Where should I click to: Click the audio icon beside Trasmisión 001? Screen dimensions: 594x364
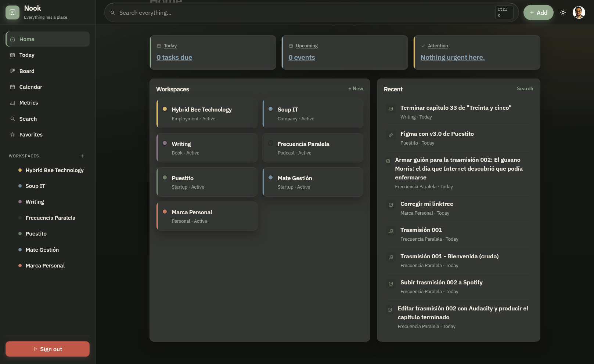point(391,231)
